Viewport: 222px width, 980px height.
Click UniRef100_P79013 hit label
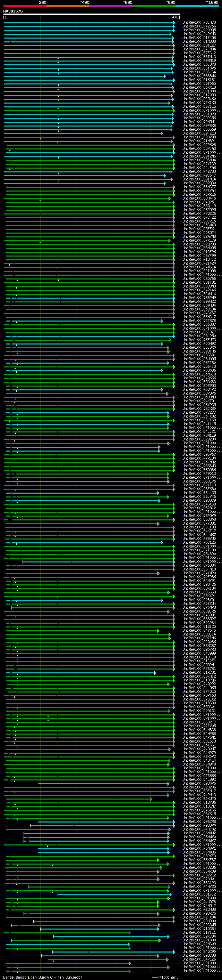[x=199, y=473]
